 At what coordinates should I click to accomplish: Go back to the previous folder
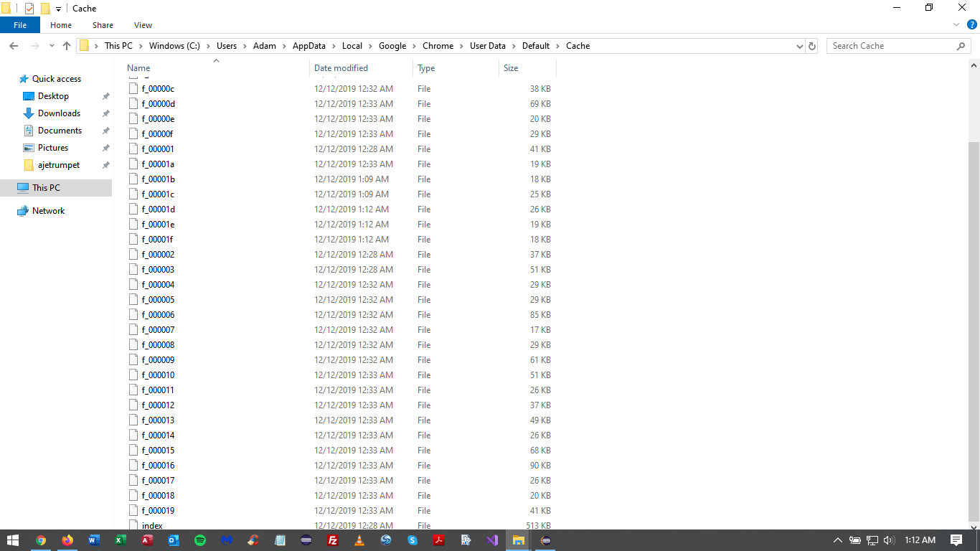click(14, 46)
